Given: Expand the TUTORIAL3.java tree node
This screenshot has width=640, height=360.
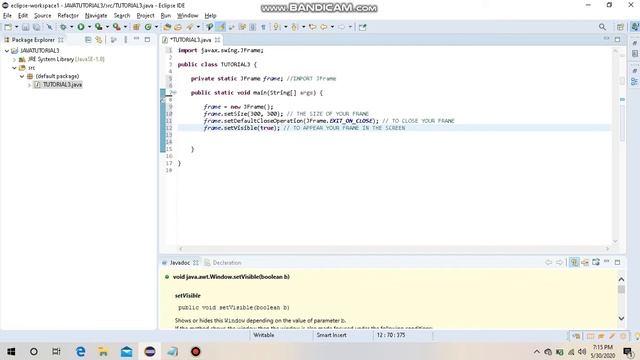Looking at the screenshot, I should coord(29,85).
